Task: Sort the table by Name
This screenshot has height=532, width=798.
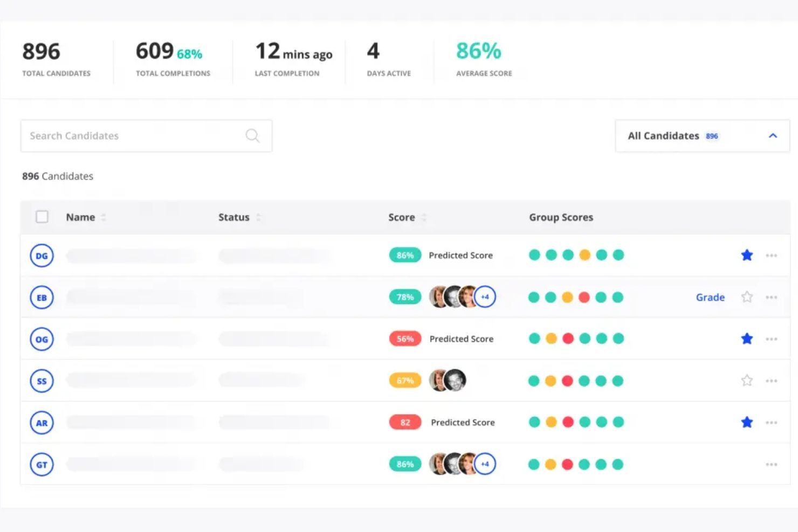Action: (x=85, y=217)
